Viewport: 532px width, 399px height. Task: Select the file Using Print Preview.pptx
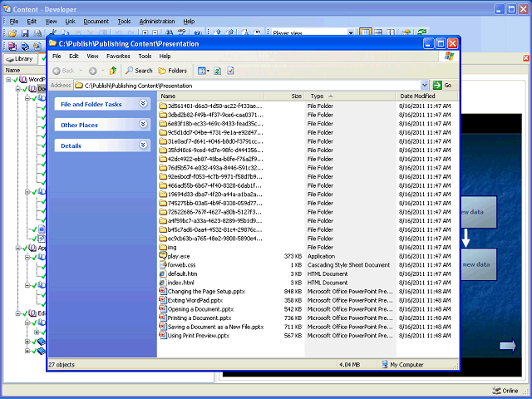coord(199,335)
